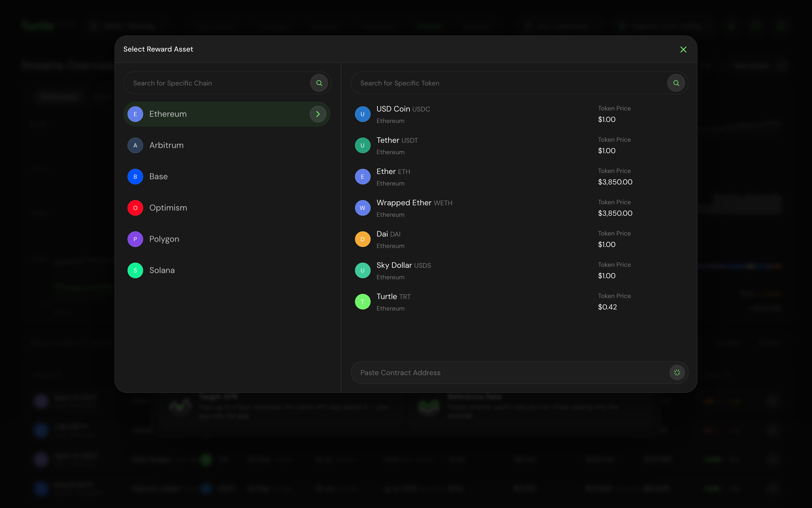Screen dimensions: 812x508
Task: Click the Tether token icon
Action: click(363, 145)
